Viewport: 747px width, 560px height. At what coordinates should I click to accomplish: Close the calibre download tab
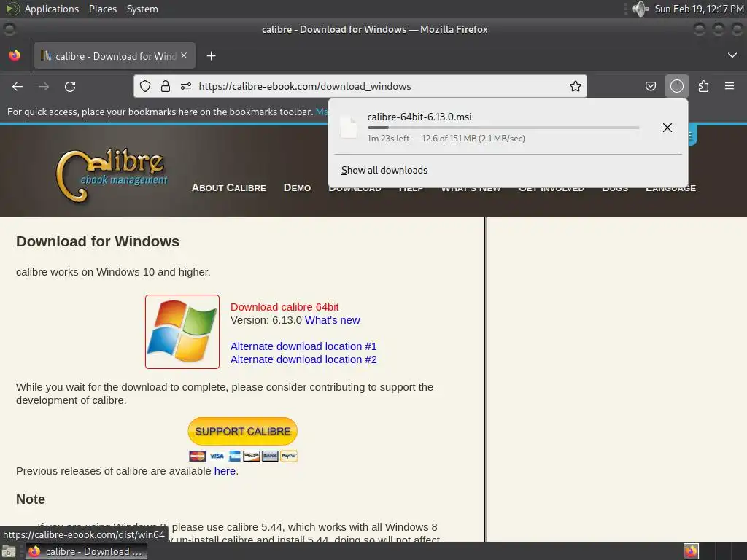tap(184, 55)
